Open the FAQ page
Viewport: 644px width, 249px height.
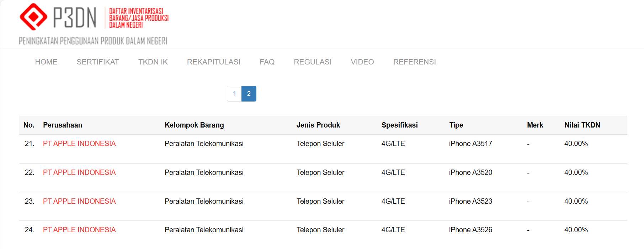(267, 62)
